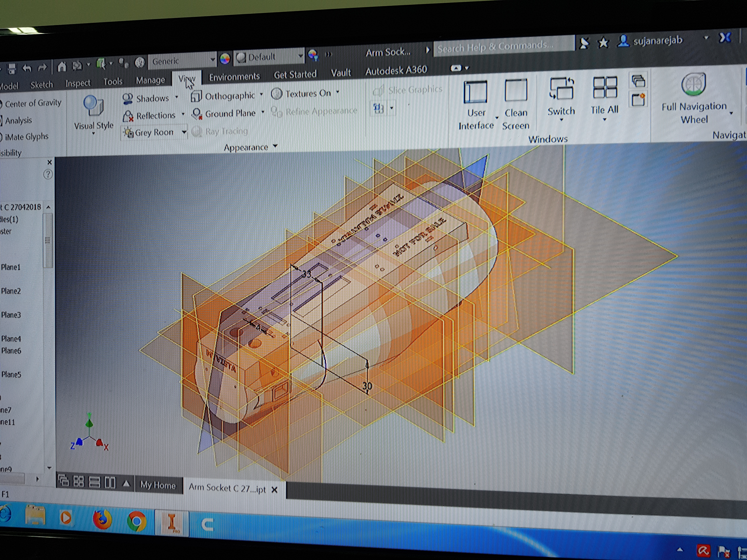The height and width of the screenshot is (560, 747).
Task: Click the vertical arrange icon in tab bar
Action: [110, 483]
